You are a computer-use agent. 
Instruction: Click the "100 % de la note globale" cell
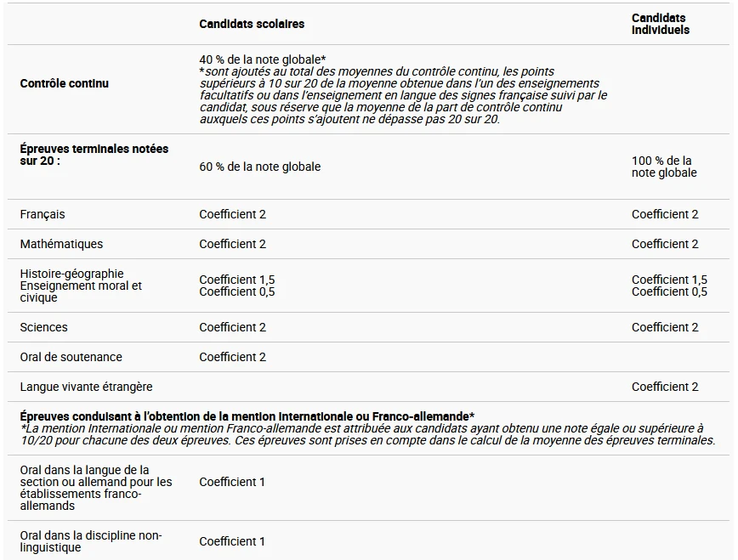(x=663, y=167)
